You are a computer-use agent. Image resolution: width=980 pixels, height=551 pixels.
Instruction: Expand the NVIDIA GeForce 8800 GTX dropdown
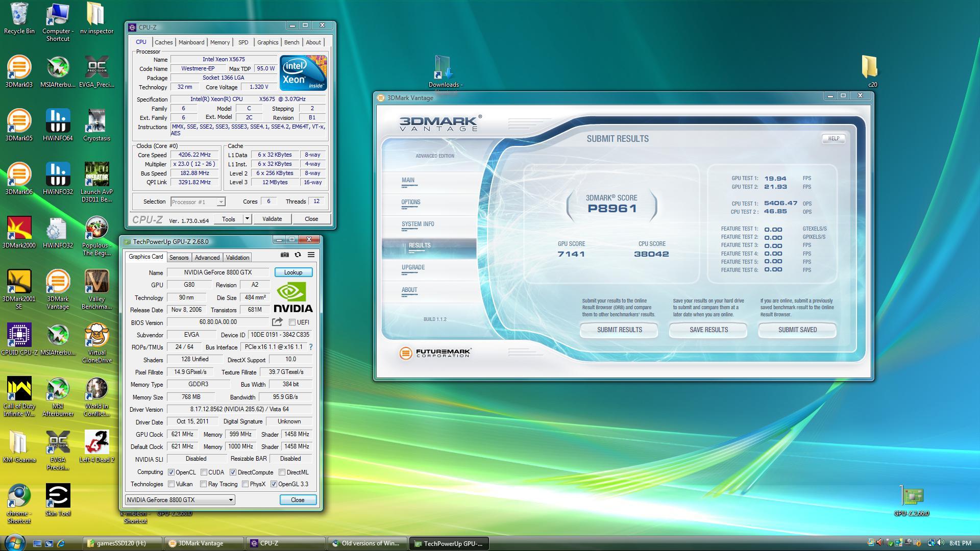[231, 500]
